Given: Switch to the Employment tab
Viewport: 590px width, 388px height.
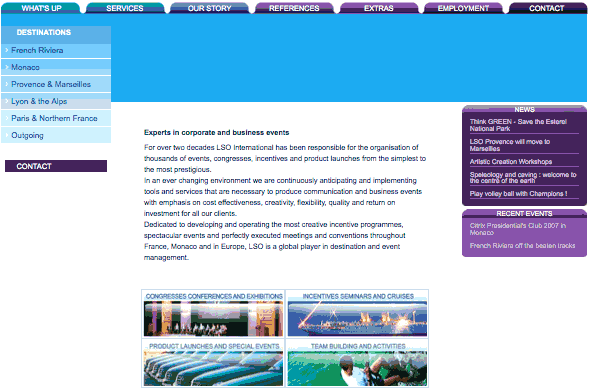Looking at the screenshot, I should 463,8.
